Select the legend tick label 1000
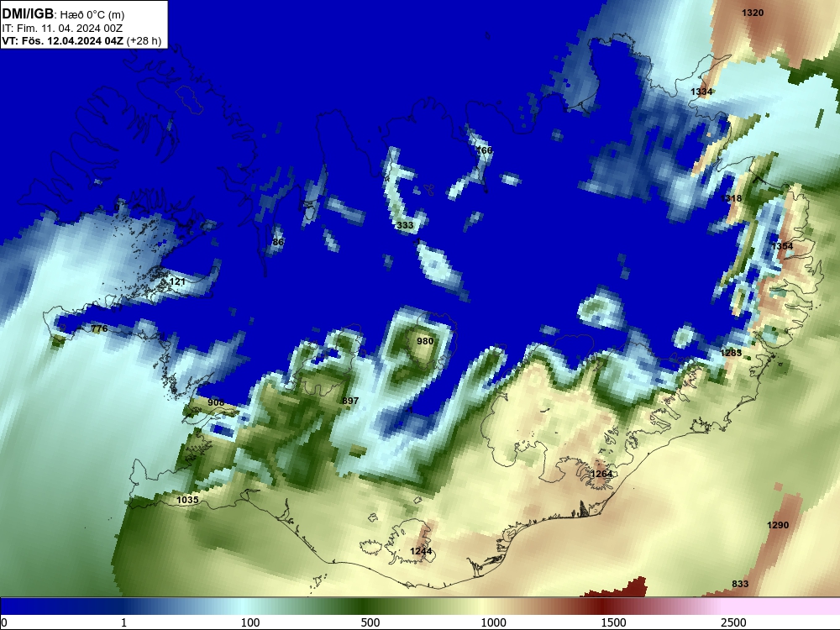The width and height of the screenshot is (840, 630). coord(493,622)
